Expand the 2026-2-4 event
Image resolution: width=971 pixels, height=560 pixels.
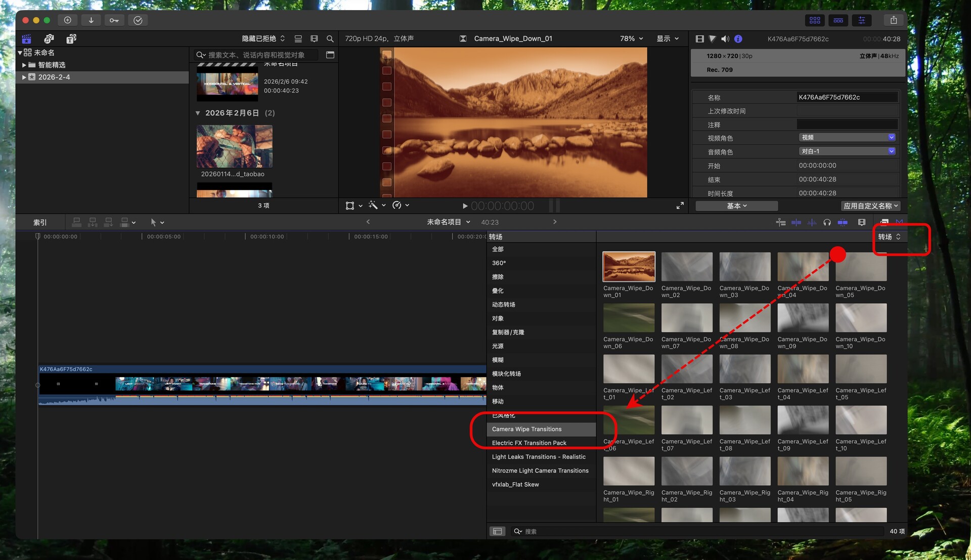24,77
